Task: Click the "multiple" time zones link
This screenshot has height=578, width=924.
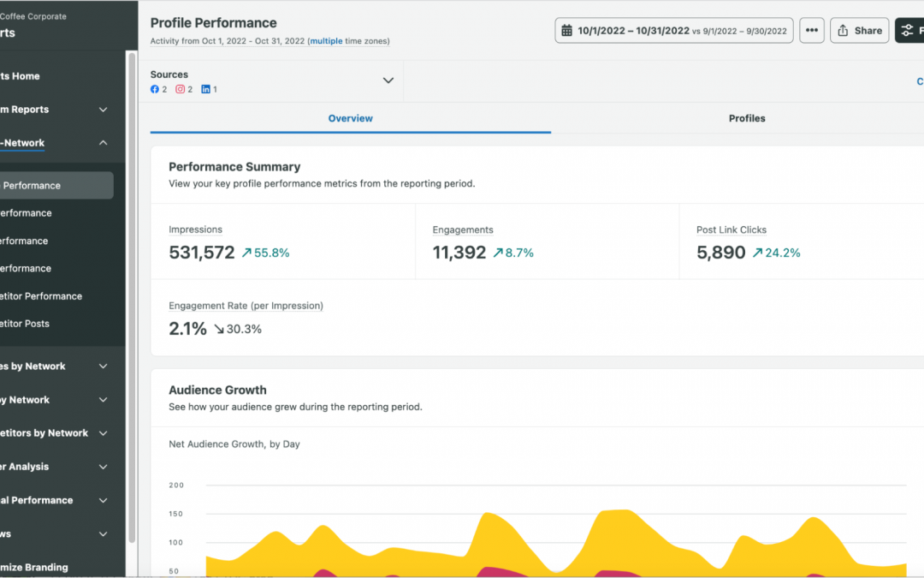Action: pyautogui.click(x=326, y=41)
